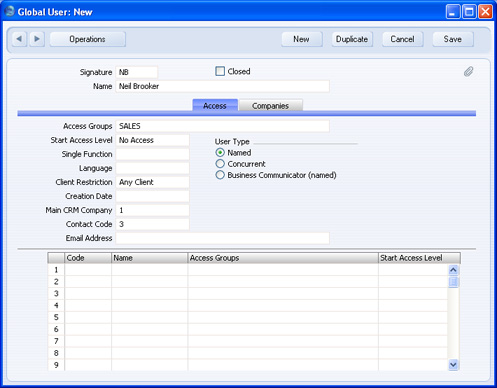Click the Signature field with NB
This screenshot has width=497, height=388.
coord(137,72)
